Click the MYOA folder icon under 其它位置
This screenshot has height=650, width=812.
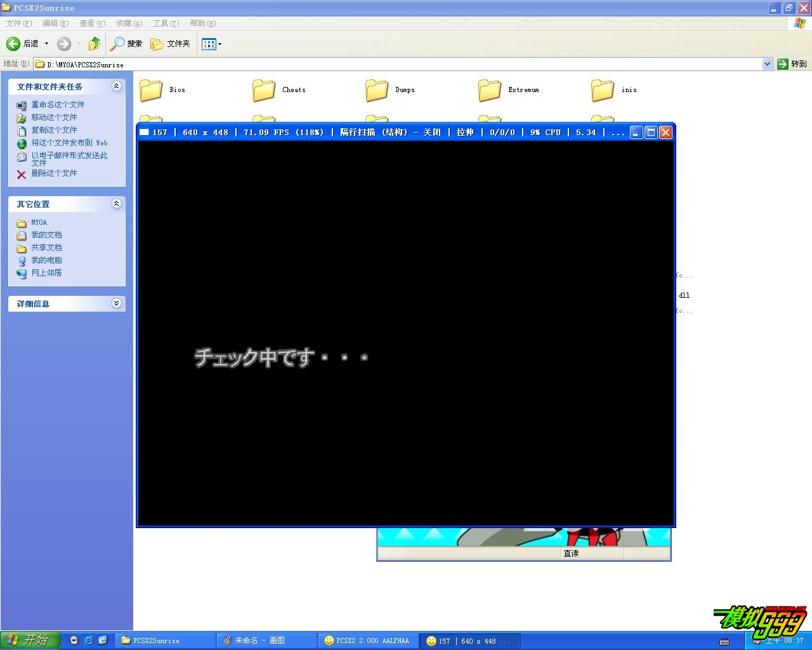[x=22, y=223]
